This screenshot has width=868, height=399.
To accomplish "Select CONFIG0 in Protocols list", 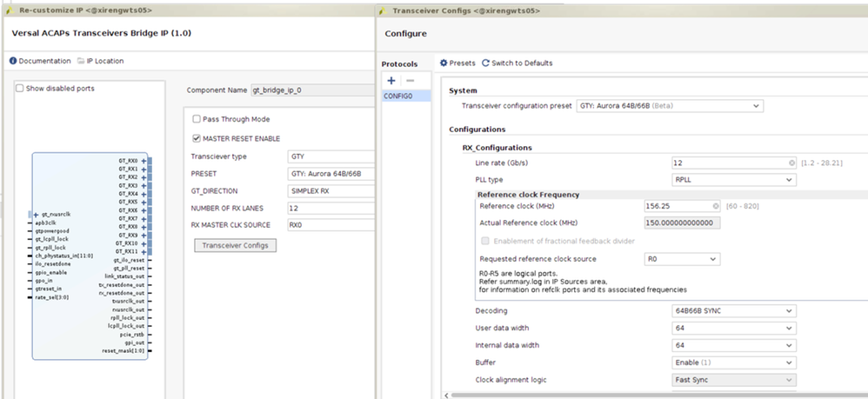I will [406, 96].
